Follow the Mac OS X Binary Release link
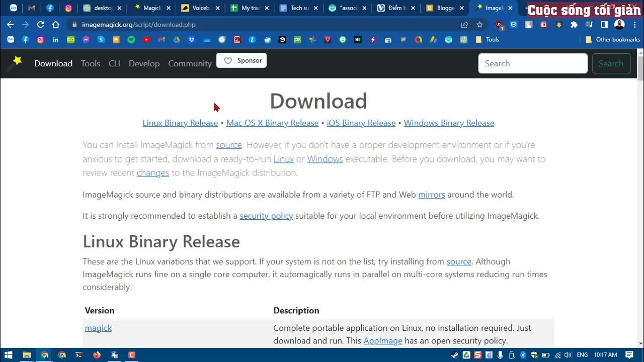Viewport: 644px width, 362px height. 272,123
